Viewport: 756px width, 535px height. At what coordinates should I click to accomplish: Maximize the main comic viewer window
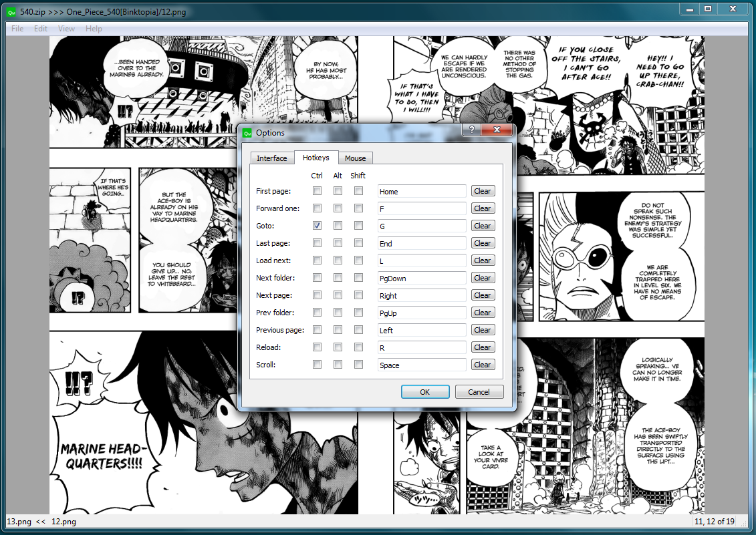(708, 9)
